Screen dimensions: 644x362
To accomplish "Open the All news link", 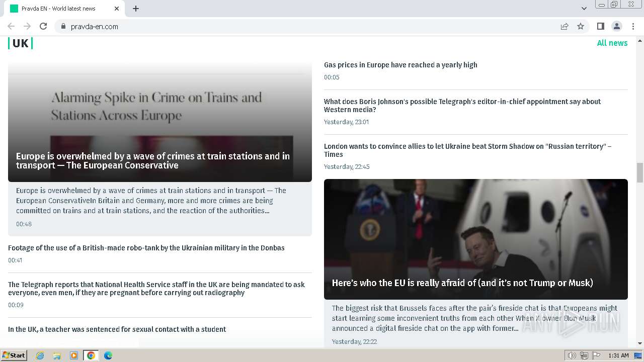I will click(x=612, y=43).
